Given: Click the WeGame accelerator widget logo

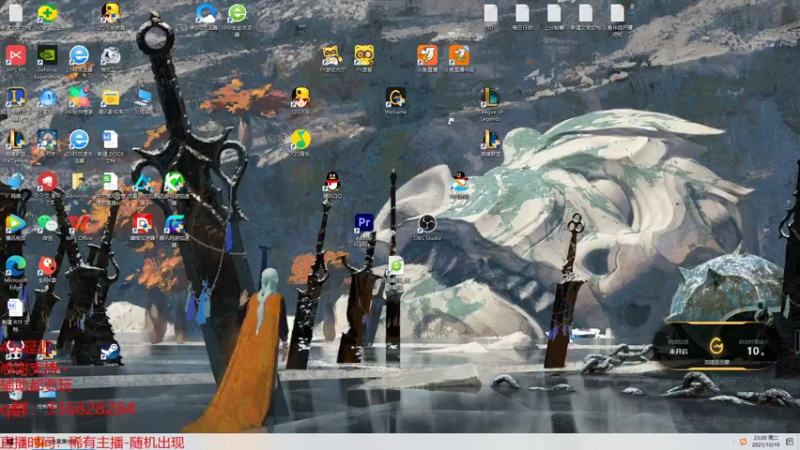Looking at the screenshot, I should pos(716,347).
